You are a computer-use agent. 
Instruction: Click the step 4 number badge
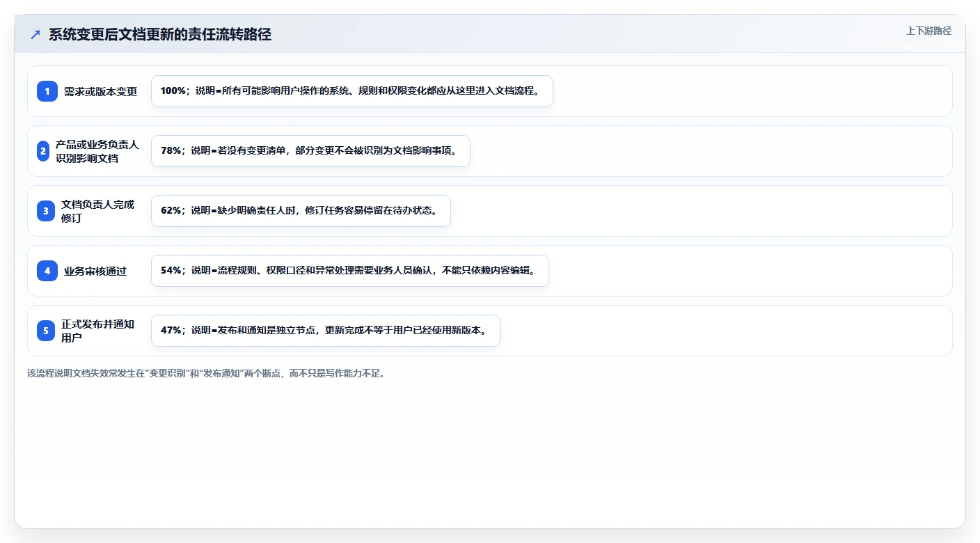(x=47, y=271)
